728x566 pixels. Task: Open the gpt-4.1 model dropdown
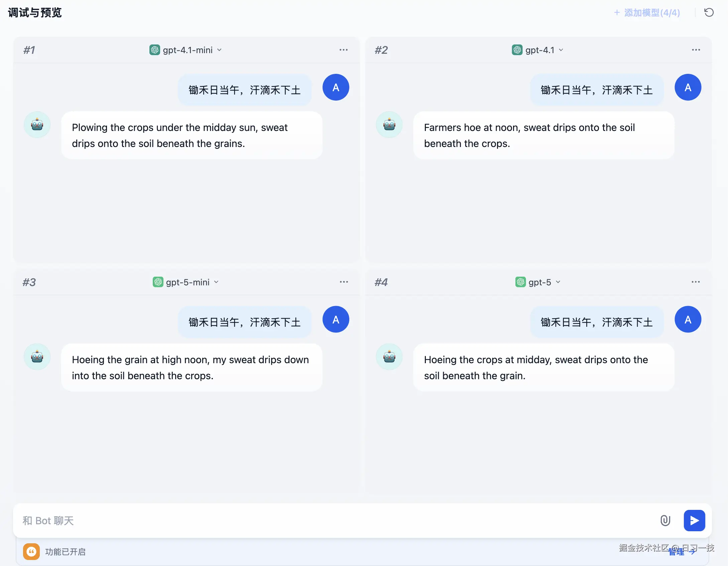tap(561, 50)
